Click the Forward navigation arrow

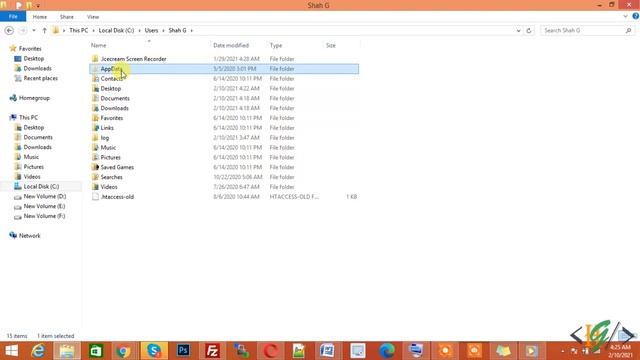(x=23, y=31)
